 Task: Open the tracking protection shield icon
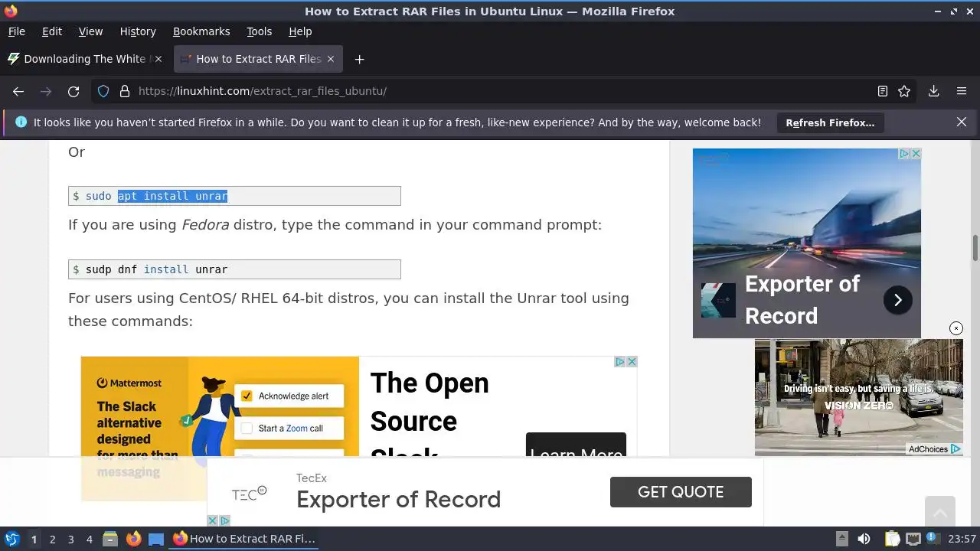tap(103, 91)
